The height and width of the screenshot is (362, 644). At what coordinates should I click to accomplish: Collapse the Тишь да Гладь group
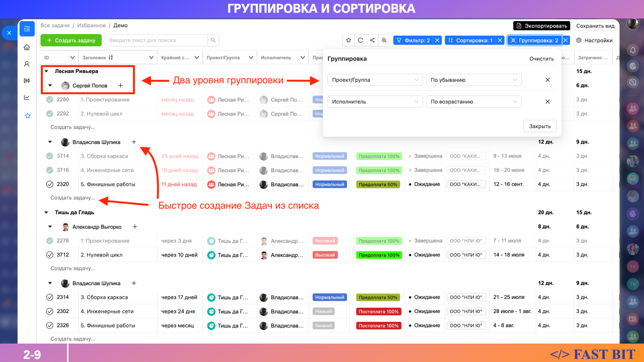tap(47, 213)
